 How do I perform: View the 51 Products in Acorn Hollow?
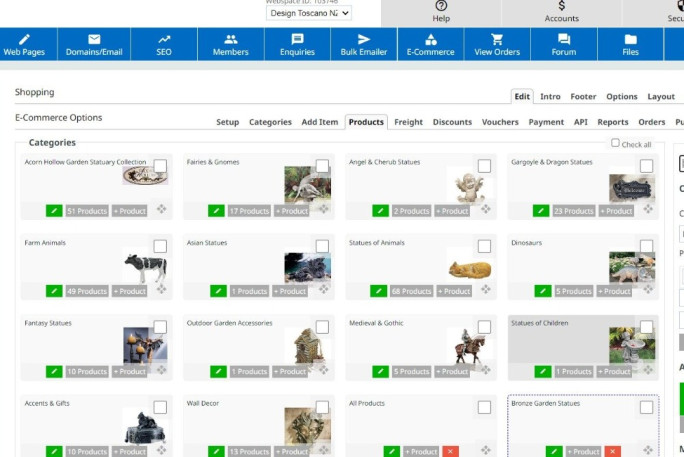[x=87, y=211]
